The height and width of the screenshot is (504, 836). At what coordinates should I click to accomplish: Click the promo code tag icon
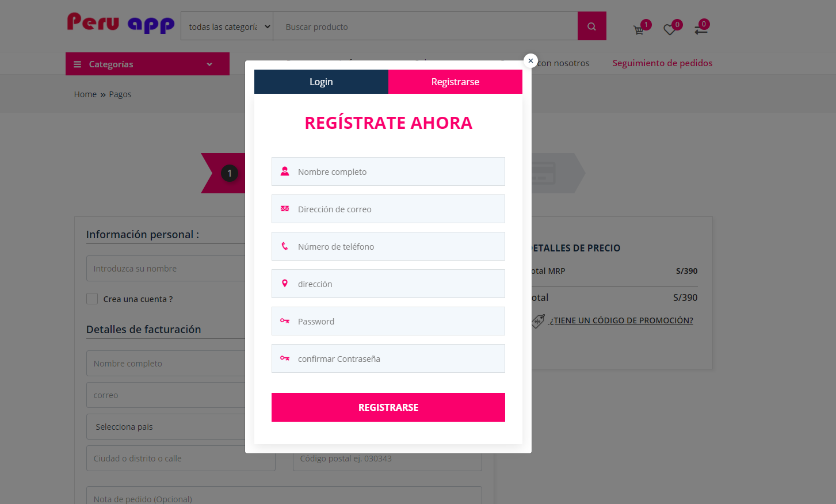(x=537, y=321)
